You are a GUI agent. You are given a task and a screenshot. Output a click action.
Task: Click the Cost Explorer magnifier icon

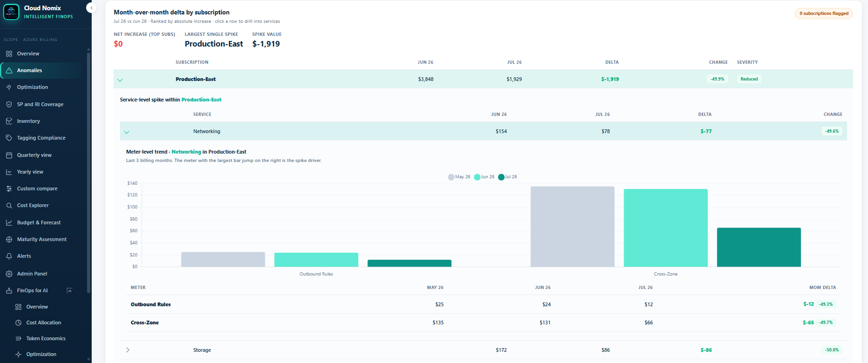9,205
